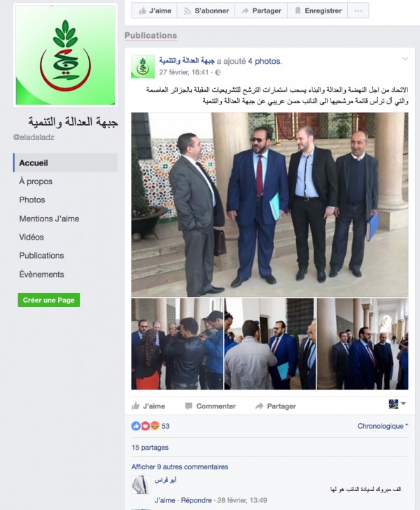The image size is (420, 510).
Task: Expand the Chronologique sort dropdown
Action: pyautogui.click(x=383, y=426)
